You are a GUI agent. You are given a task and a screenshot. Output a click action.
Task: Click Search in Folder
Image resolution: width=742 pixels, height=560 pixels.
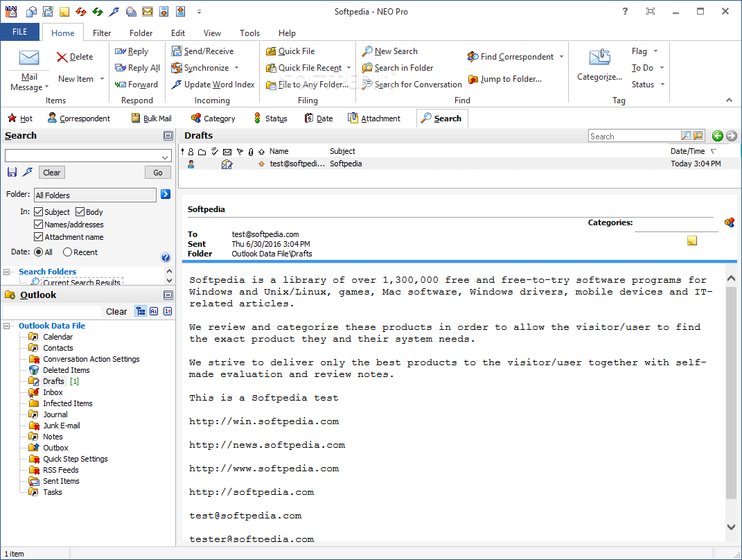tap(398, 68)
